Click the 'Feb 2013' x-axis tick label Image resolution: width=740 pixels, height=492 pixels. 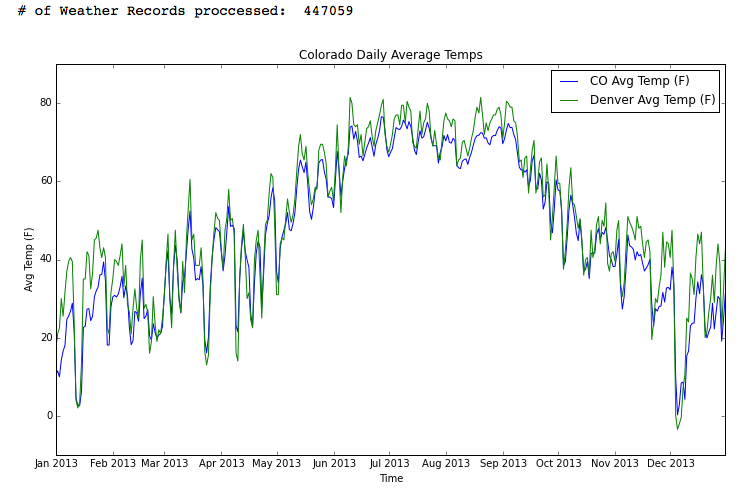click(x=113, y=463)
